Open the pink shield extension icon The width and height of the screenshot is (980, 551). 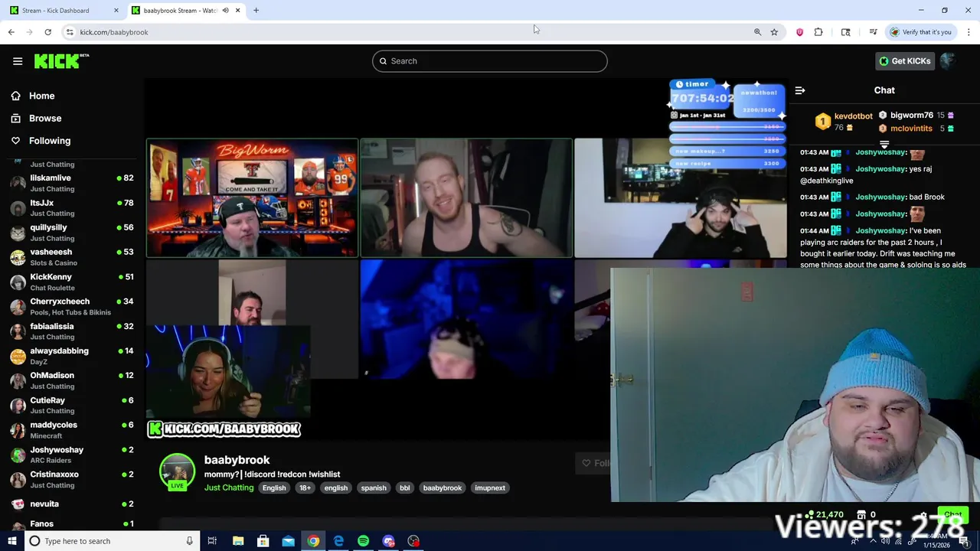click(x=800, y=32)
